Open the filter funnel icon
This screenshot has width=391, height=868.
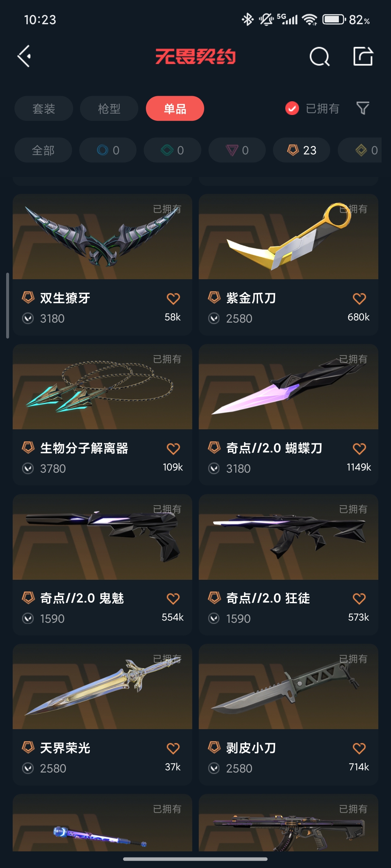click(363, 108)
